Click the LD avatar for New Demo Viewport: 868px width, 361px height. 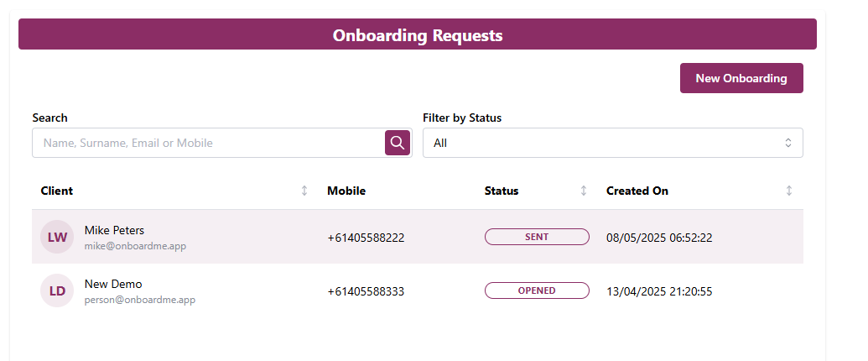pyautogui.click(x=57, y=290)
